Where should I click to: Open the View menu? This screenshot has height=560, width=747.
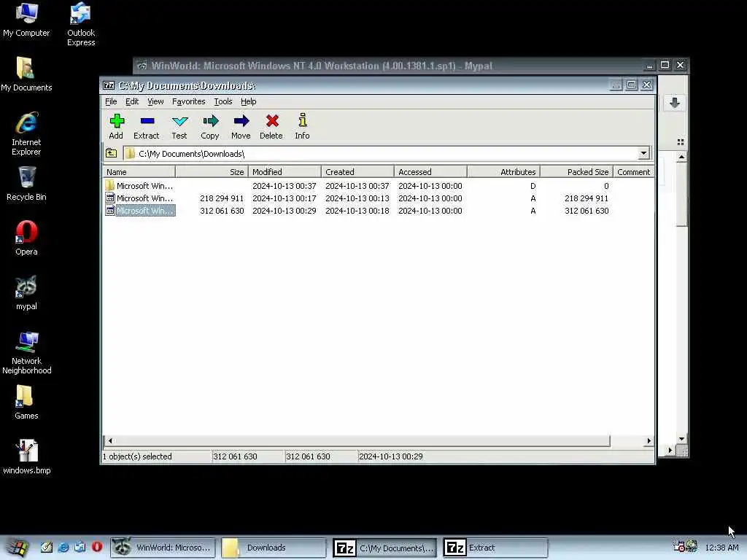[x=155, y=101]
